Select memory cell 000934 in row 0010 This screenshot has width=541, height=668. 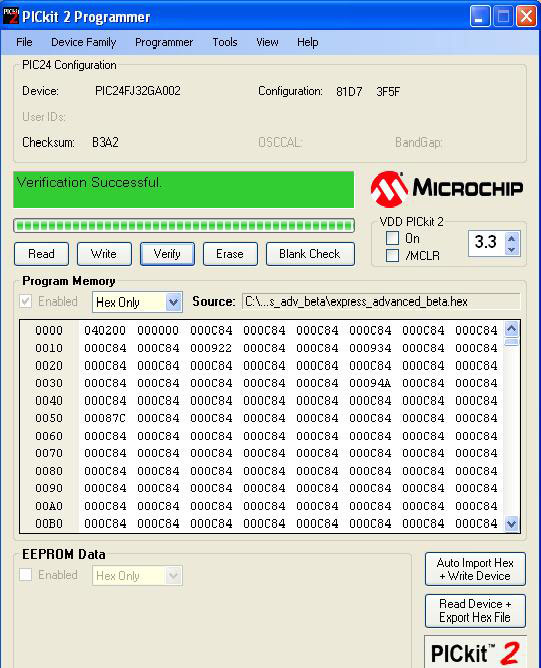tap(370, 348)
